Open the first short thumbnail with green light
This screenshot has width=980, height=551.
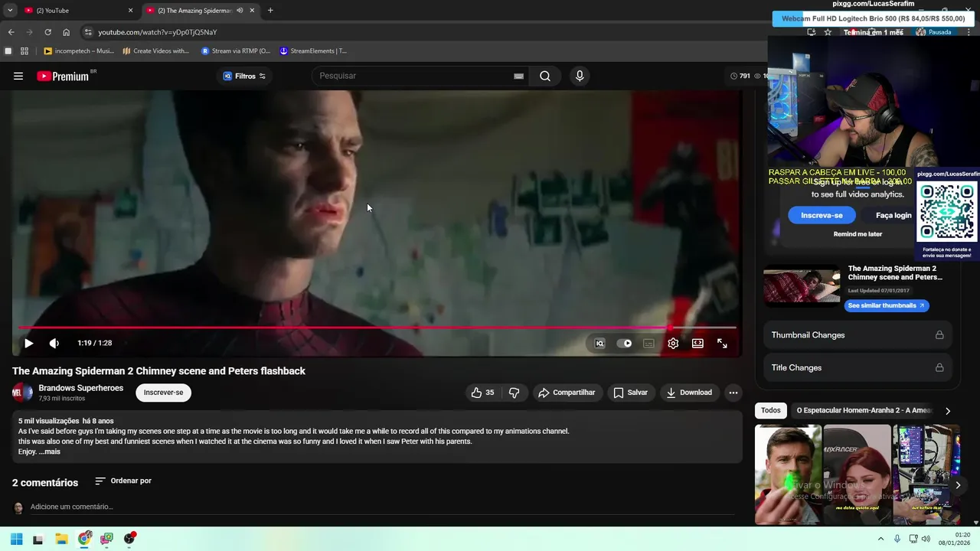point(788,474)
